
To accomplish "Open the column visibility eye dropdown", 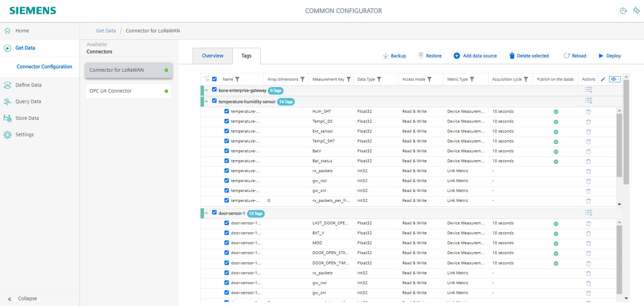I will coord(615,79).
